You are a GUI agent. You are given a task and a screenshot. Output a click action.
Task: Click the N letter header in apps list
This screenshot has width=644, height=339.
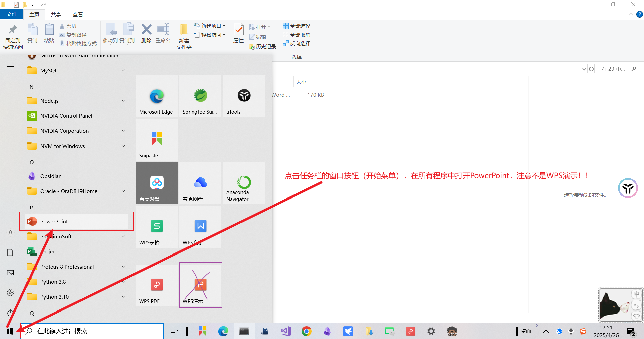tap(32, 87)
